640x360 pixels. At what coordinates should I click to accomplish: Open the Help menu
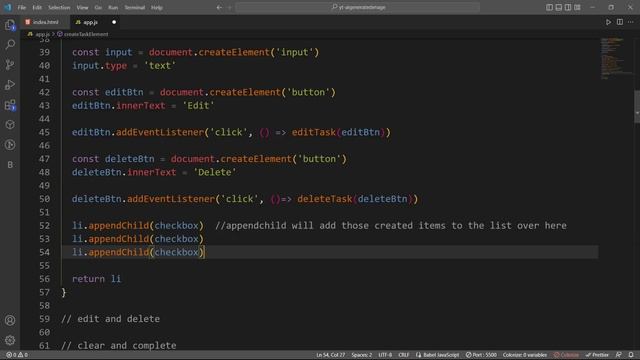[x=157, y=7]
